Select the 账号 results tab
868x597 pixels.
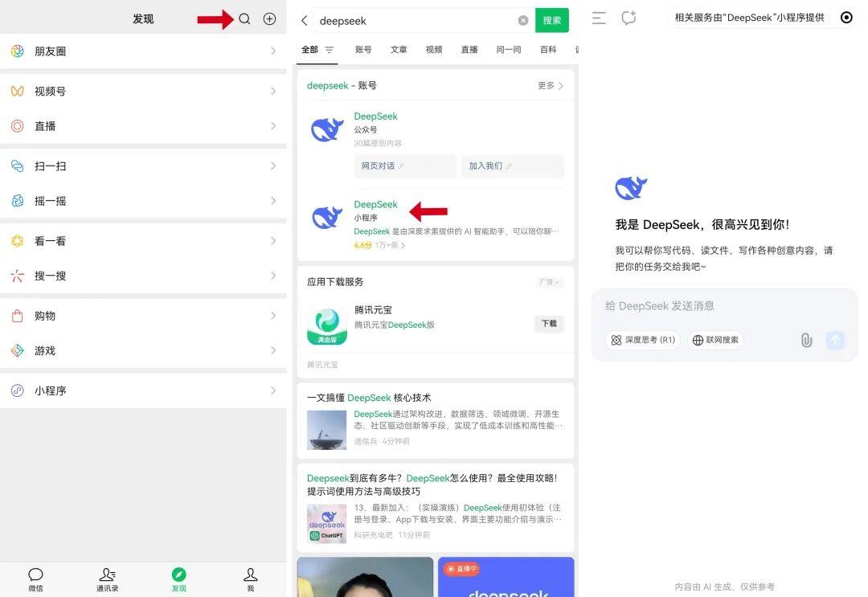point(363,50)
